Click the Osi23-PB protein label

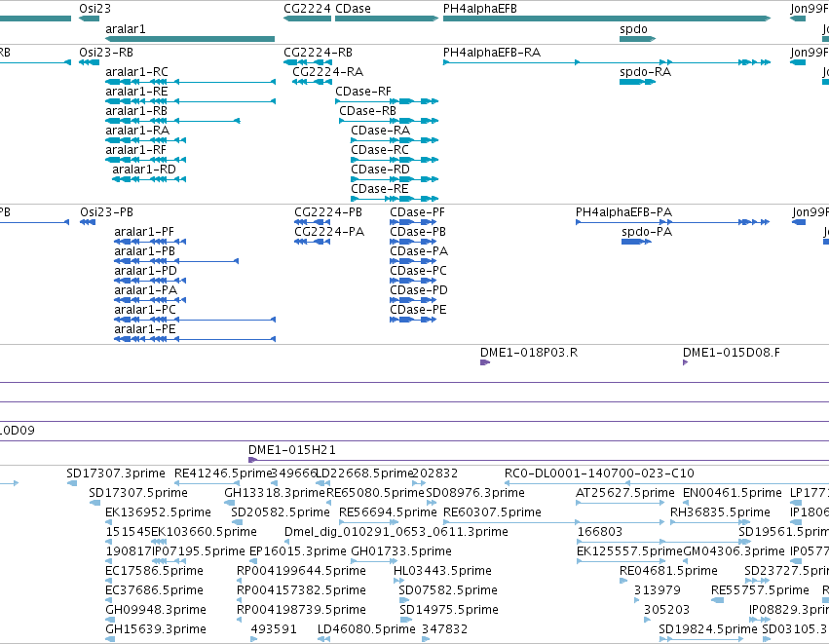(x=106, y=212)
